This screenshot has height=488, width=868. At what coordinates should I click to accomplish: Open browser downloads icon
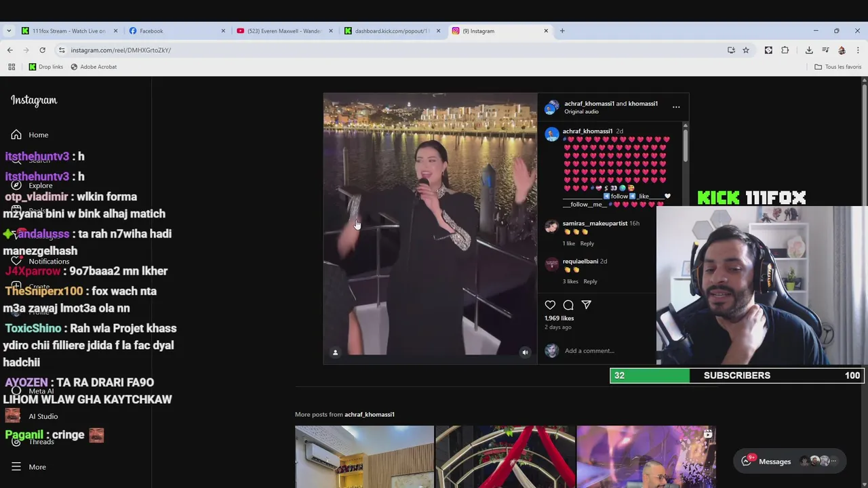(x=809, y=50)
